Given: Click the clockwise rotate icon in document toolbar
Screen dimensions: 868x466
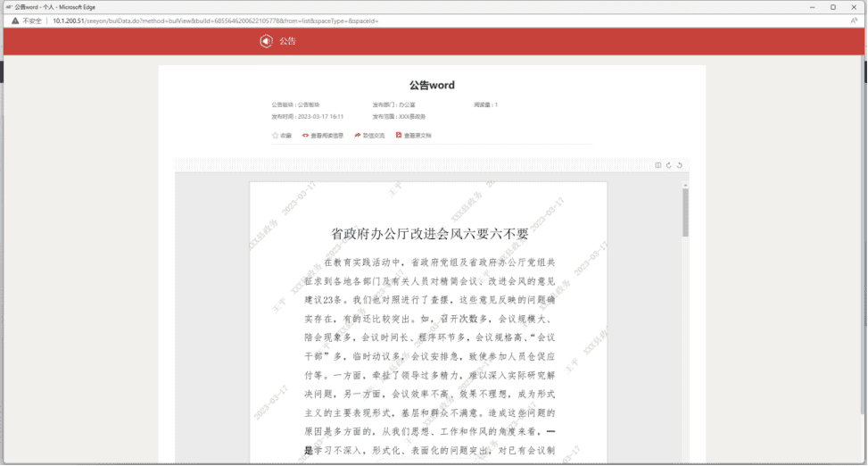Looking at the screenshot, I should click(x=669, y=165).
